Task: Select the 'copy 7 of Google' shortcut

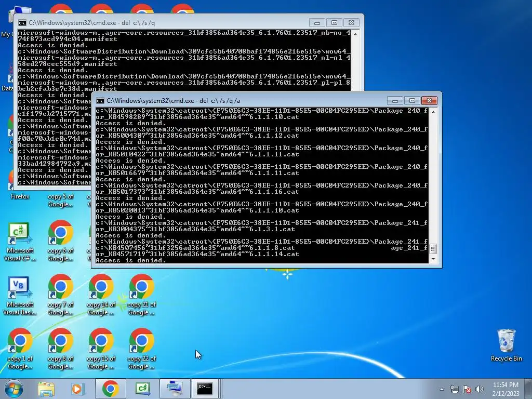Action: click(60, 295)
